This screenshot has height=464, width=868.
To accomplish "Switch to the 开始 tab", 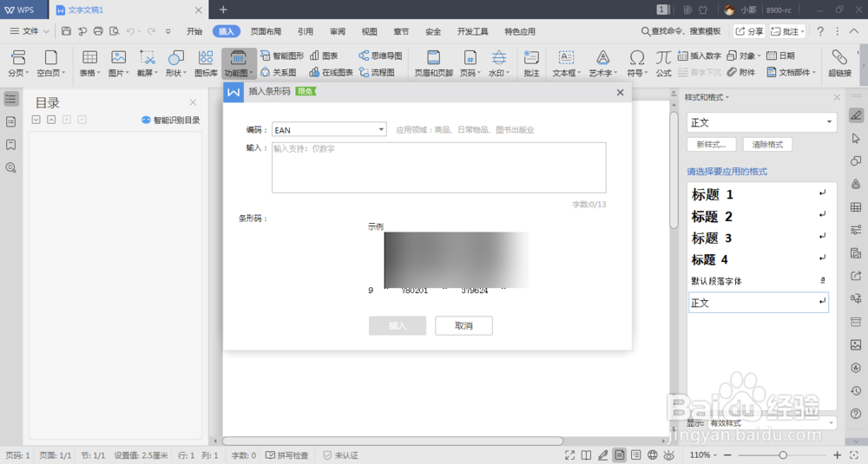I will point(194,31).
